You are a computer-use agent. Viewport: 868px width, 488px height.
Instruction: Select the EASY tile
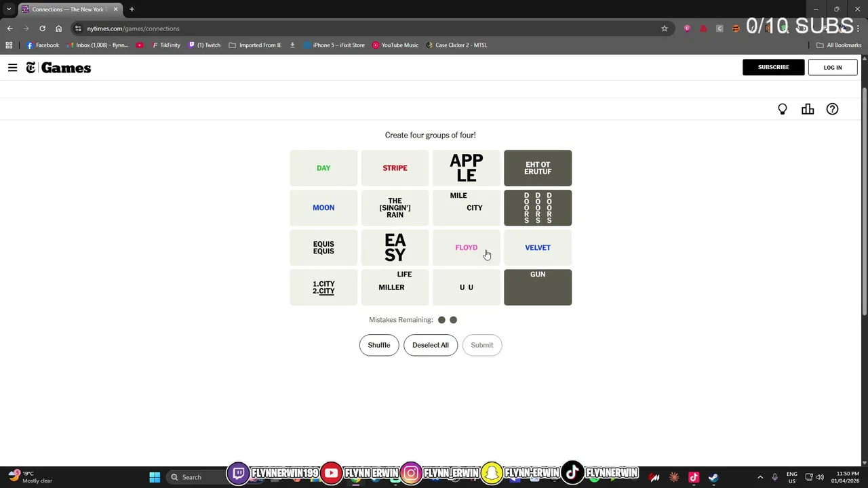(395, 247)
